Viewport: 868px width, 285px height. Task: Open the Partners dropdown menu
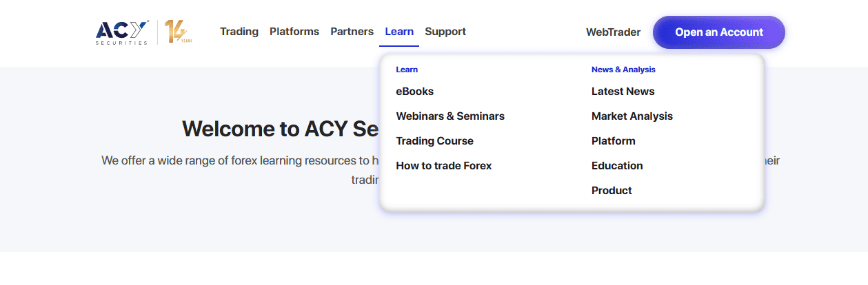click(352, 32)
